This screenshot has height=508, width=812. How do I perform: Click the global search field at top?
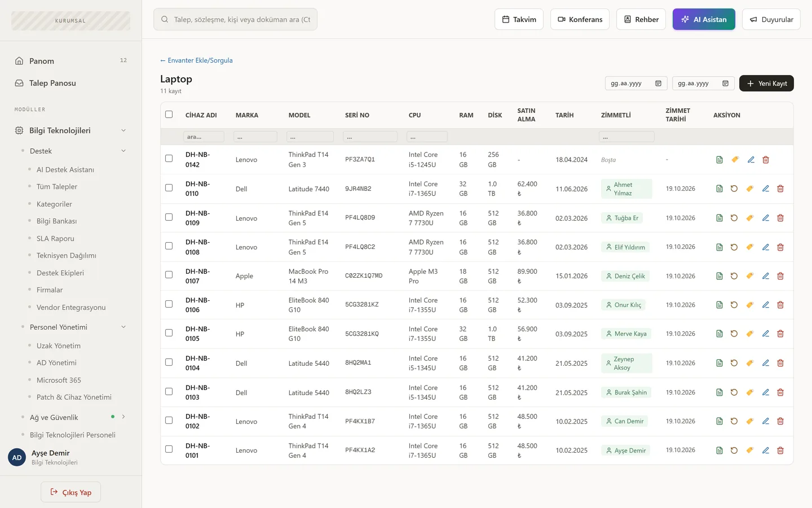point(235,19)
